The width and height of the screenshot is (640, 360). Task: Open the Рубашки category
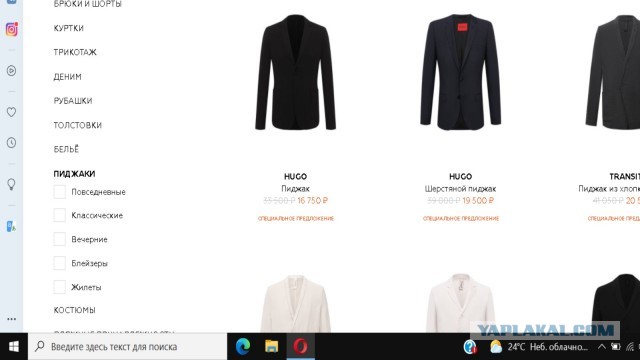click(73, 101)
